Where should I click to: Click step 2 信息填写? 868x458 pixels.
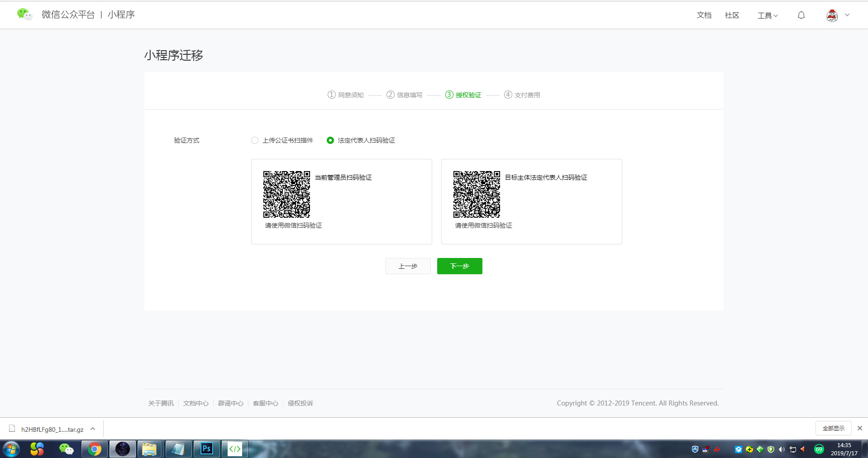tap(405, 95)
